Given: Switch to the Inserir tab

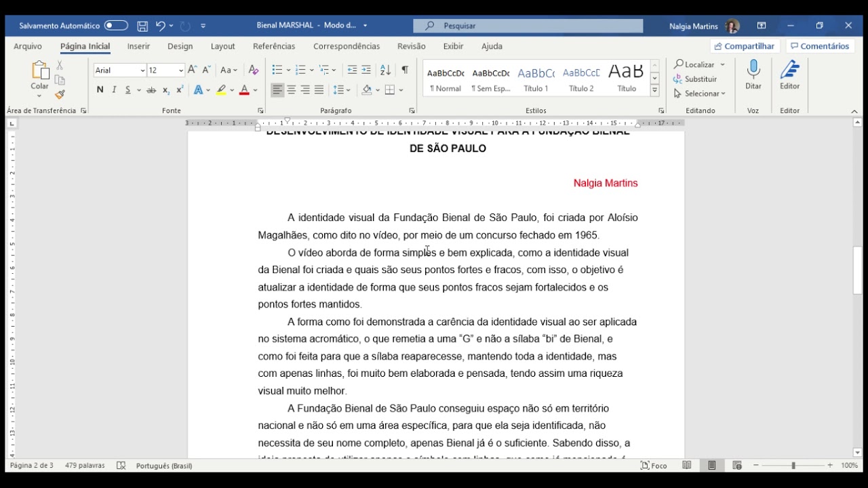Looking at the screenshot, I should (x=138, y=46).
